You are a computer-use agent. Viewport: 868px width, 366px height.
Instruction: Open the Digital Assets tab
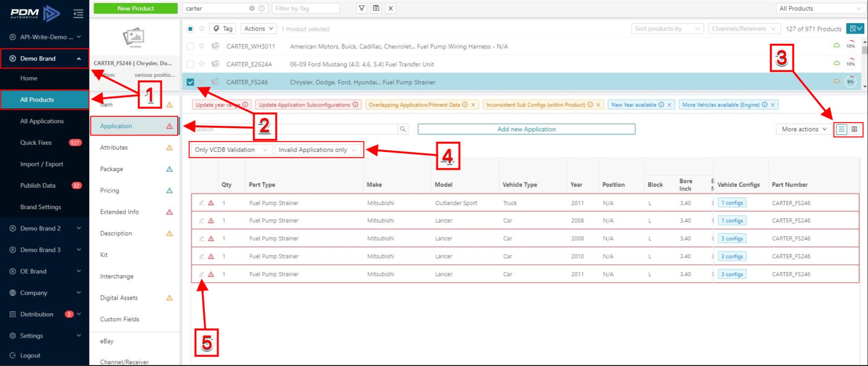pyautogui.click(x=134, y=297)
